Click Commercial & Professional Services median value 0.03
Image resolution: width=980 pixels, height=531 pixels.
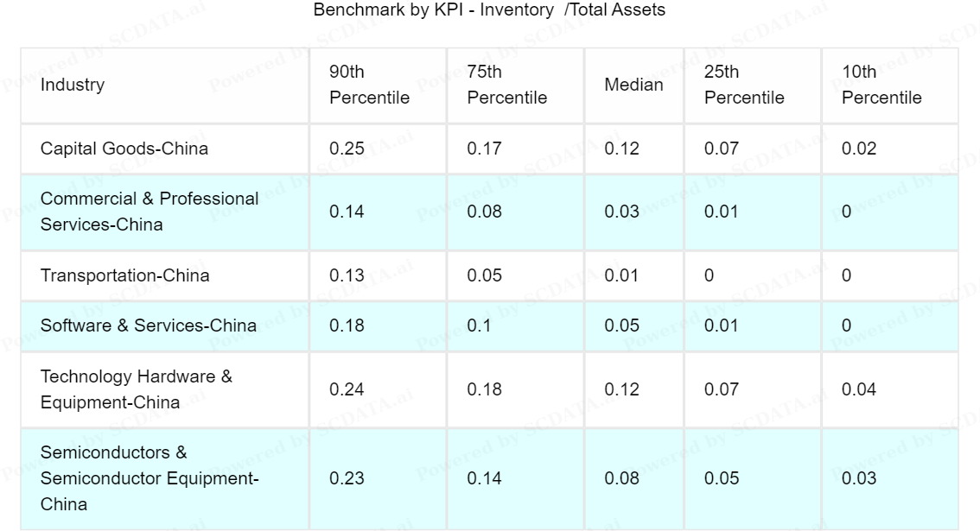tap(621, 212)
